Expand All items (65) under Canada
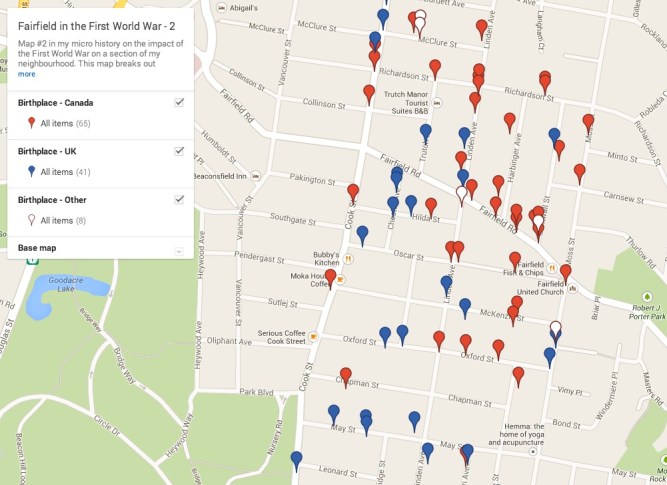Image resolution: width=667 pixels, height=485 pixels. 65,123
